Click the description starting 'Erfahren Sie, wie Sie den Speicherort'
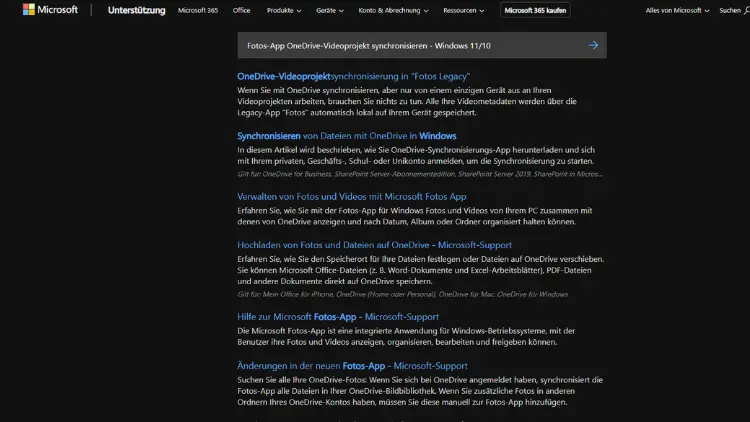 click(x=421, y=270)
